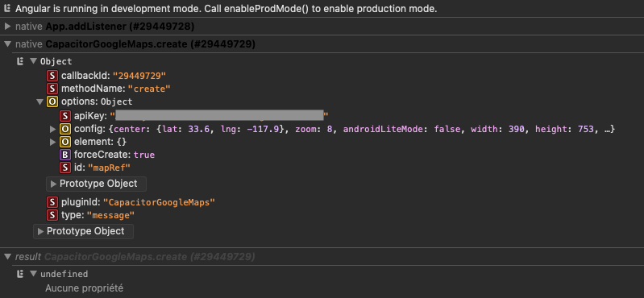Click the string icon beside type

pyautogui.click(x=52, y=215)
